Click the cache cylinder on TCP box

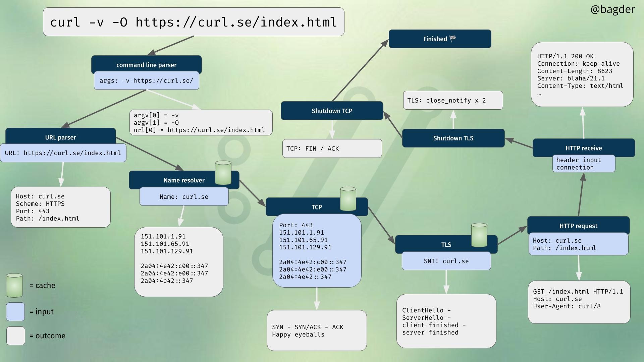(348, 199)
